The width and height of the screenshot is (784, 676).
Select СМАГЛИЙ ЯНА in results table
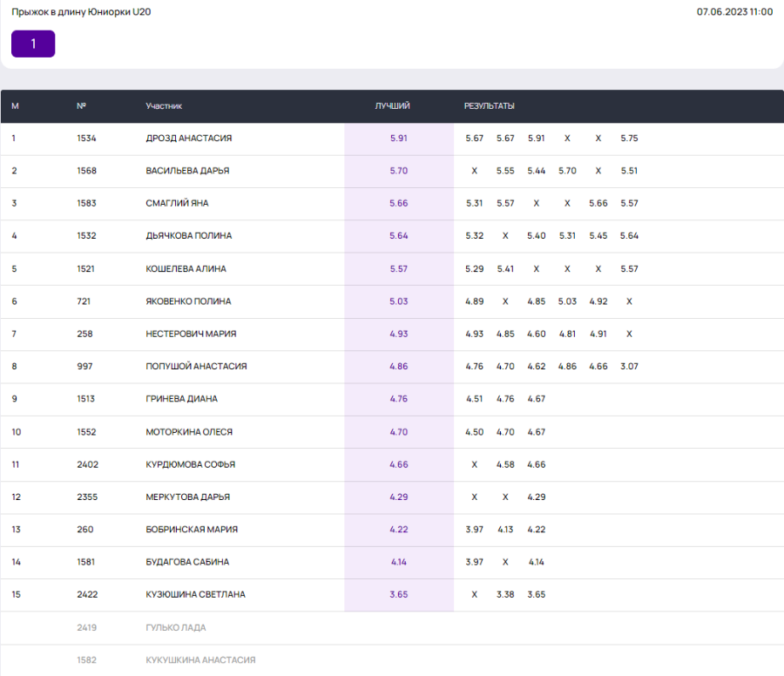click(177, 203)
